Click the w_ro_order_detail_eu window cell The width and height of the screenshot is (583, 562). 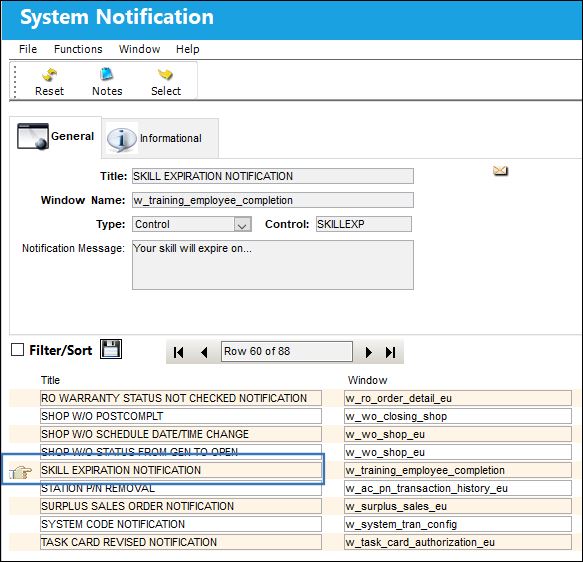point(458,398)
